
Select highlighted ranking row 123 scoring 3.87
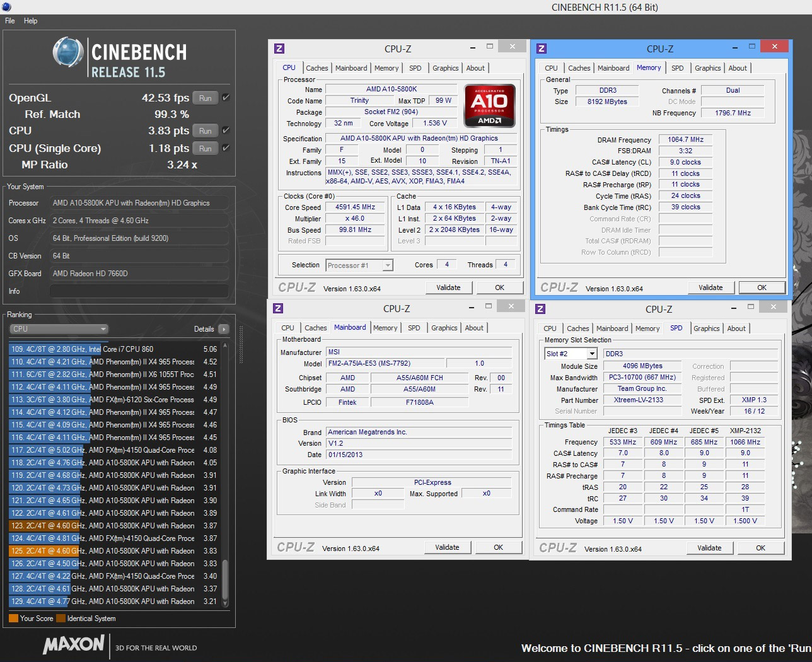click(113, 526)
